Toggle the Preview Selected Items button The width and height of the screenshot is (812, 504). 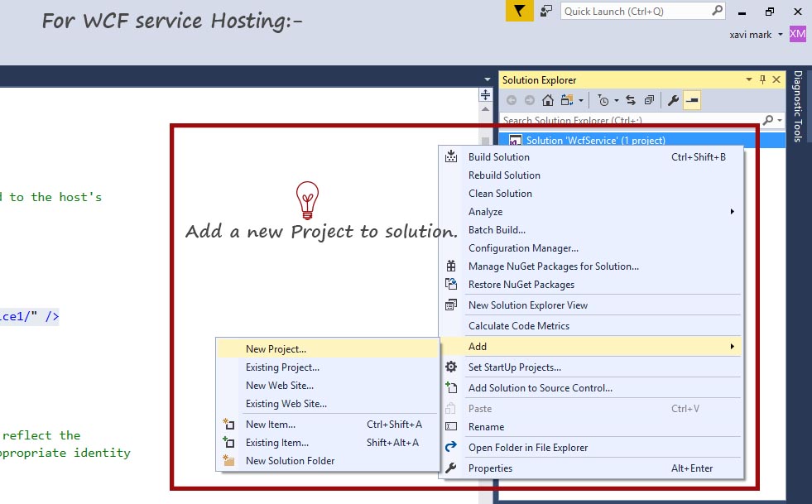(692, 100)
